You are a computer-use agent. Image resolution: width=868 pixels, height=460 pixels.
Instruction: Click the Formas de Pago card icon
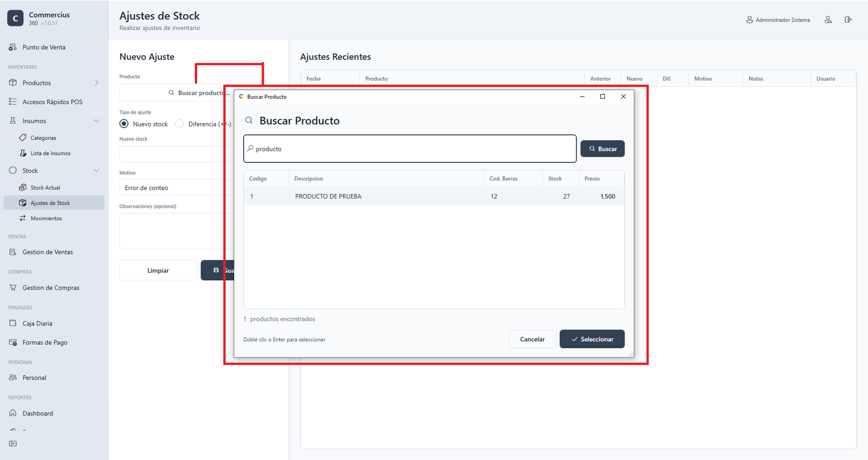click(12, 342)
